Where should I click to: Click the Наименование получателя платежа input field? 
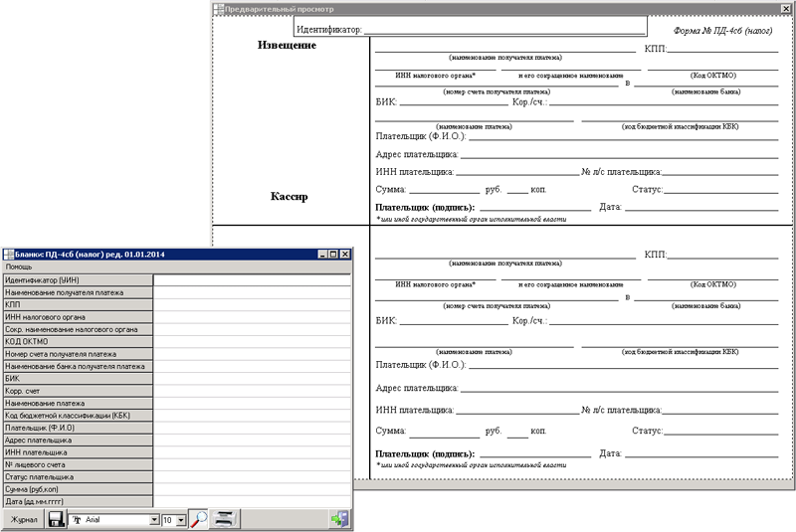click(x=252, y=292)
